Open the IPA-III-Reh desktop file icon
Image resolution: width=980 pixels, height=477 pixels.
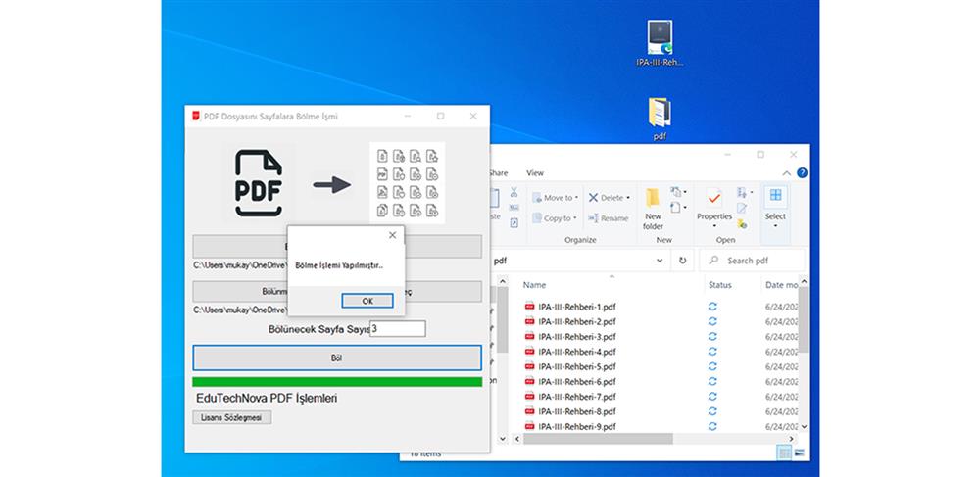(x=660, y=41)
